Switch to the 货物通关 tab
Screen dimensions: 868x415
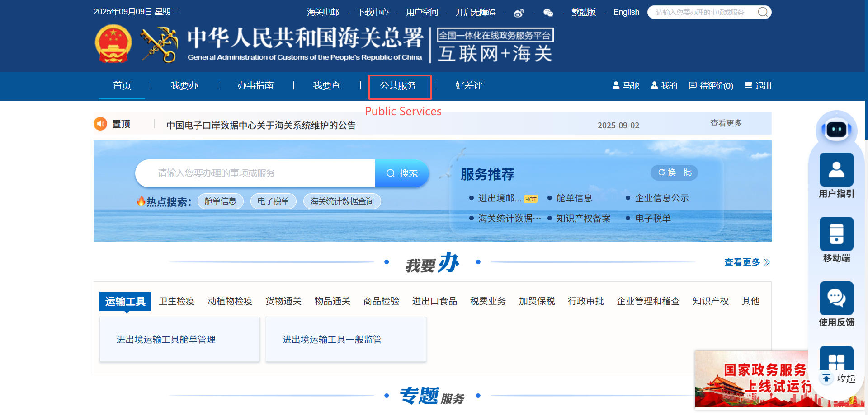pos(283,301)
